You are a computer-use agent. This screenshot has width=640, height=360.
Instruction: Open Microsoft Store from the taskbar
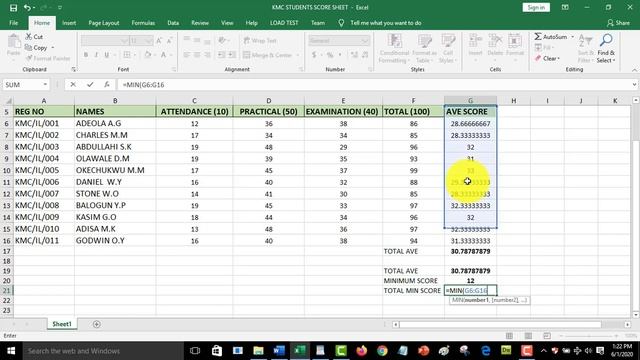tap(217, 351)
